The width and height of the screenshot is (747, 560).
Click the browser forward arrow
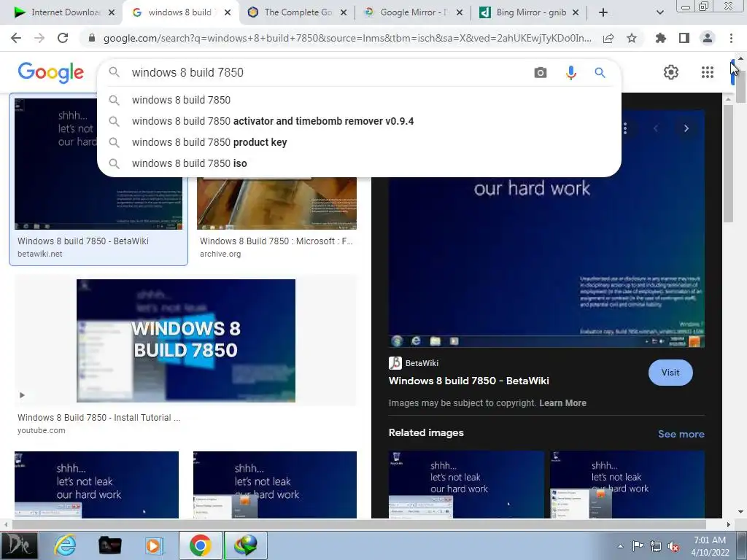tap(39, 38)
